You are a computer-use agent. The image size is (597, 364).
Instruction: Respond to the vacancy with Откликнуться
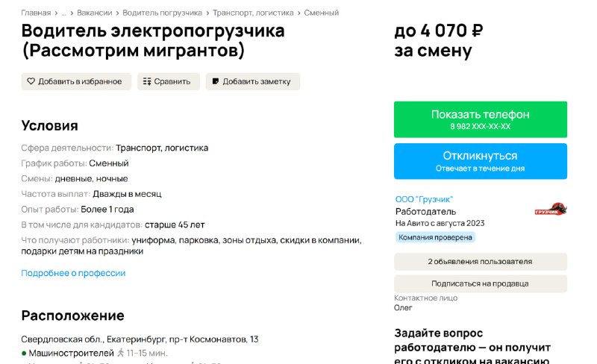pyautogui.click(x=481, y=161)
